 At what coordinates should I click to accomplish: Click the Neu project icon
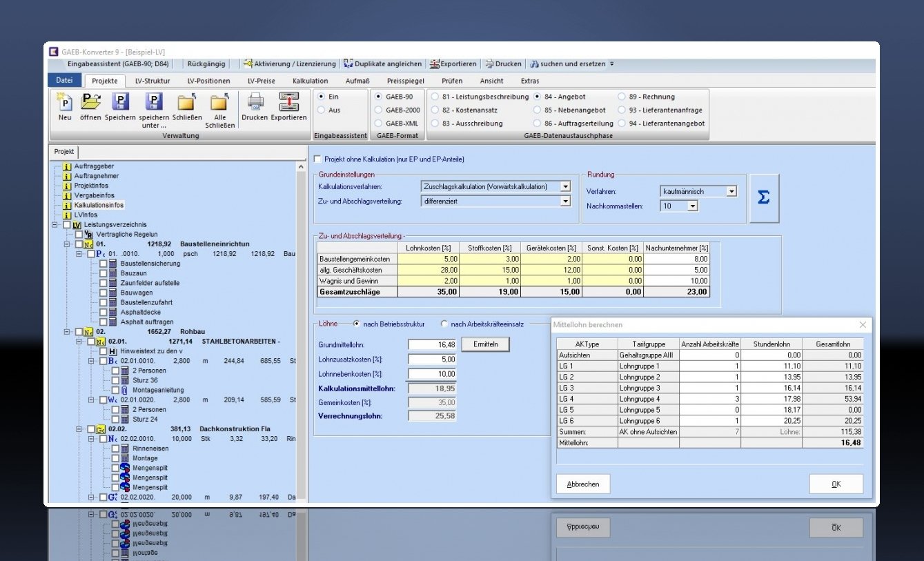[65, 103]
